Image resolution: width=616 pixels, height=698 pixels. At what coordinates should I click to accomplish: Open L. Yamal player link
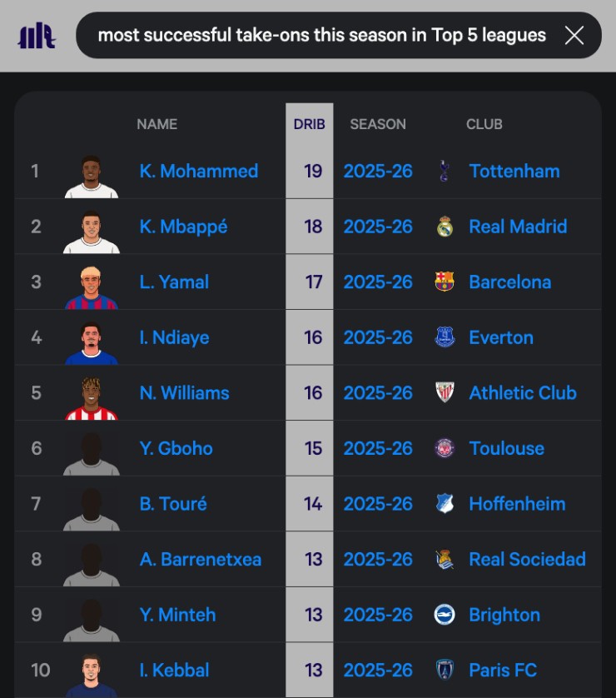pos(174,282)
